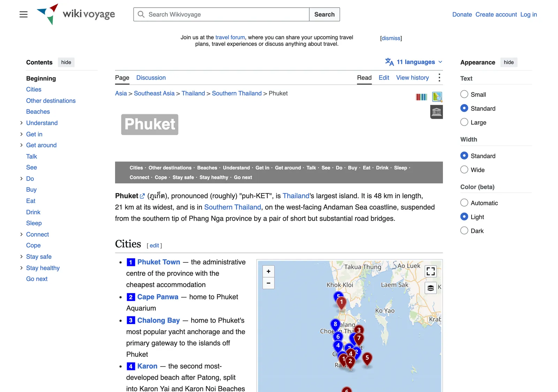Open the Create account link

pyautogui.click(x=496, y=14)
